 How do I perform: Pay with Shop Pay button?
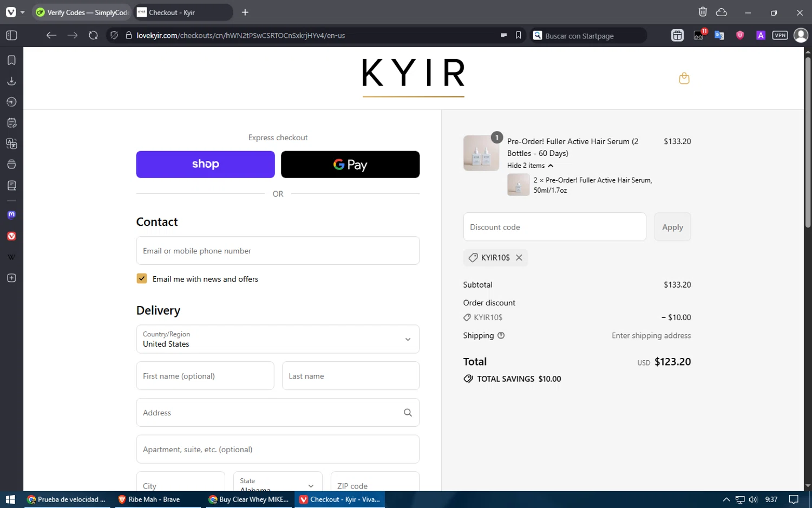pyautogui.click(x=205, y=164)
